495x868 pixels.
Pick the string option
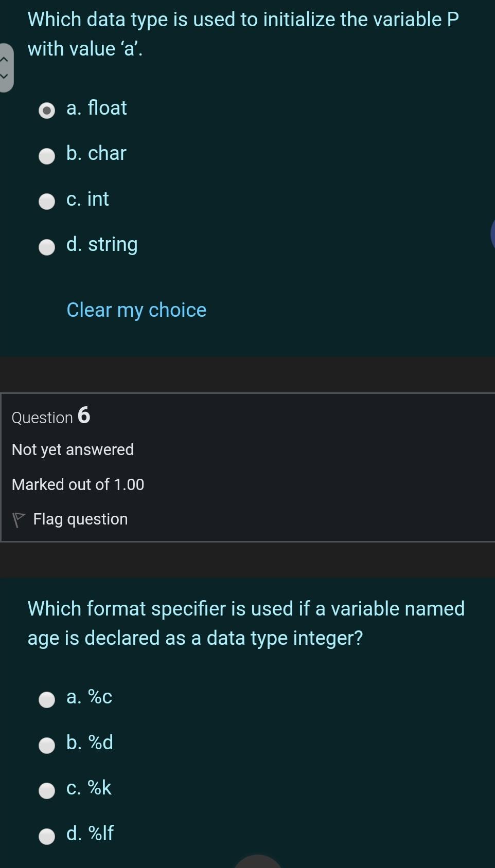(x=47, y=247)
